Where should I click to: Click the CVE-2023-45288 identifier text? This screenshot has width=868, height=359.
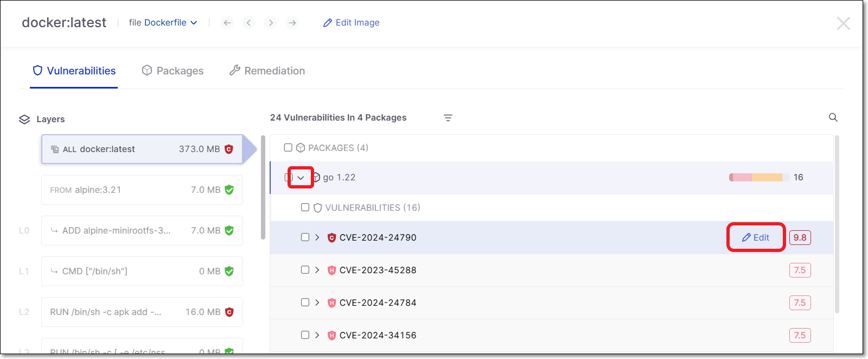[x=378, y=270]
